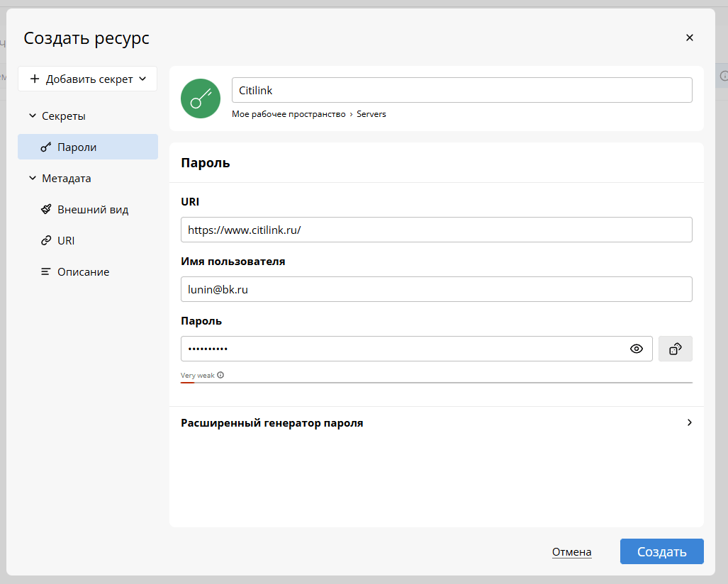The height and width of the screenshot is (584, 728).
Task: Generate a random password with dice icon
Action: point(675,349)
